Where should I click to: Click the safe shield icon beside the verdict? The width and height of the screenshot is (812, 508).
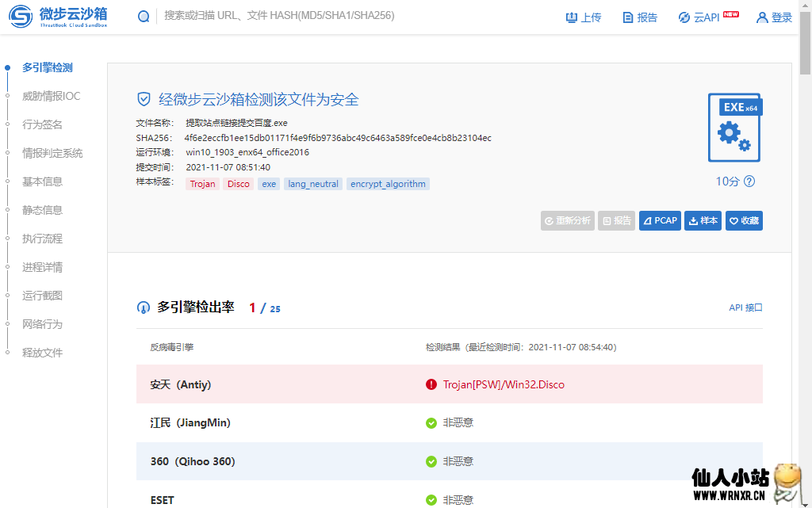point(144,99)
